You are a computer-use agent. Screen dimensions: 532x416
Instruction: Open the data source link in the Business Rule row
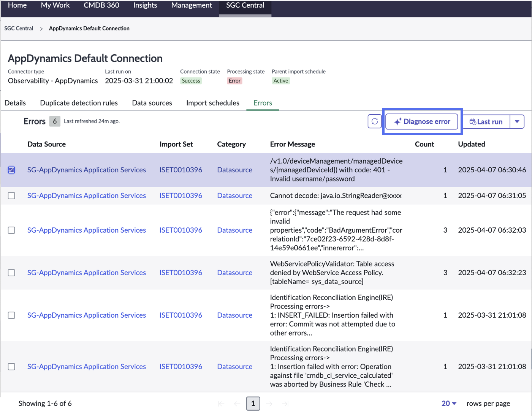pyautogui.click(x=87, y=367)
